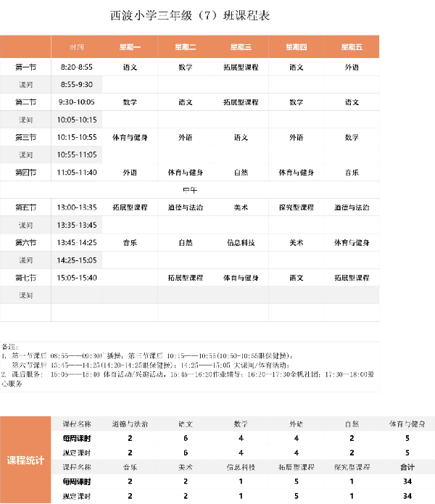Select the time cell 10:05-10:15
The width and height of the screenshot is (435, 504).
[77, 120]
